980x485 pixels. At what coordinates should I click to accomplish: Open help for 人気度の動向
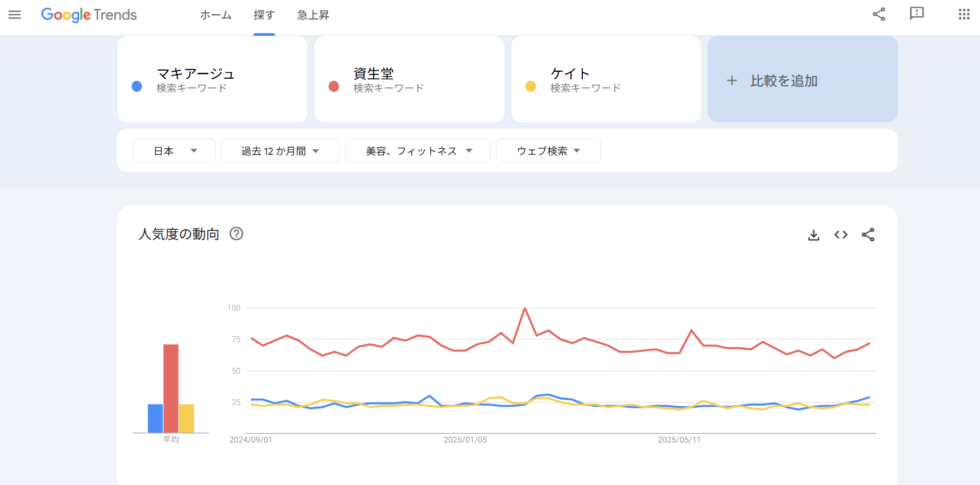click(x=236, y=234)
